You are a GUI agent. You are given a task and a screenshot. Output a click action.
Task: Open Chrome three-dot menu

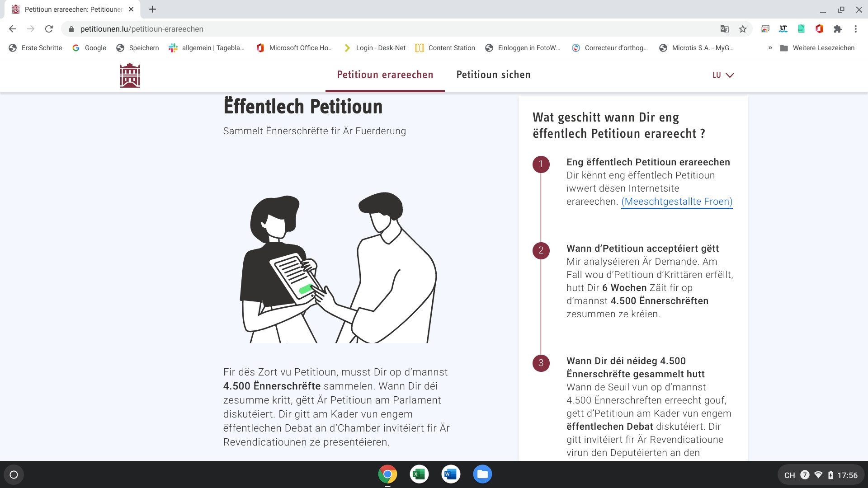(855, 29)
